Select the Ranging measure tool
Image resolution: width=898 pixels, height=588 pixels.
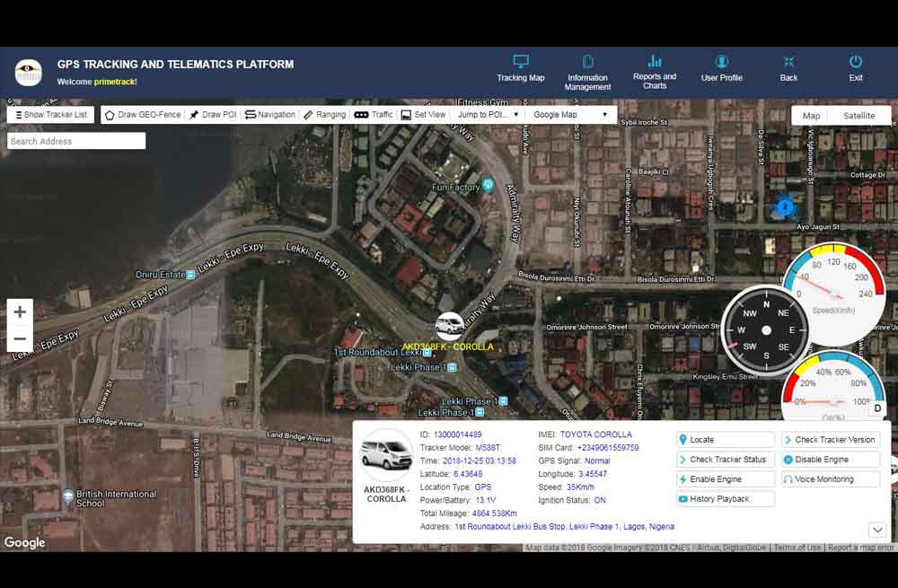click(x=325, y=115)
